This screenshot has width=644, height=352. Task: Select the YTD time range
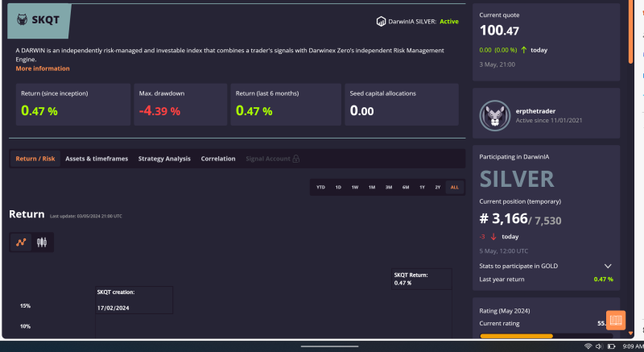click(x=320, y=188)
